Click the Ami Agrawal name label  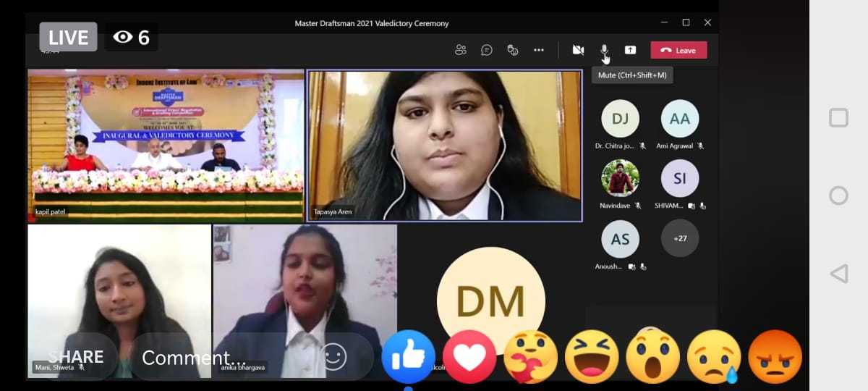tap(674, 146)
